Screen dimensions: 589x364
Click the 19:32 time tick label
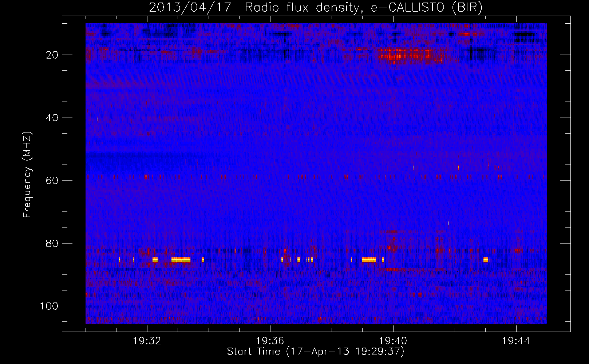click(x=147, y=341)
